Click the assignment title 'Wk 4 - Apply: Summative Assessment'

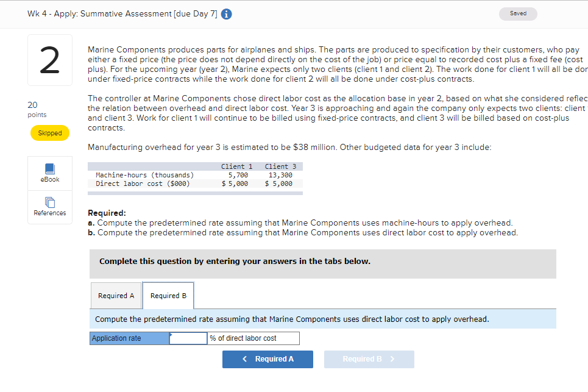[122, 14]
